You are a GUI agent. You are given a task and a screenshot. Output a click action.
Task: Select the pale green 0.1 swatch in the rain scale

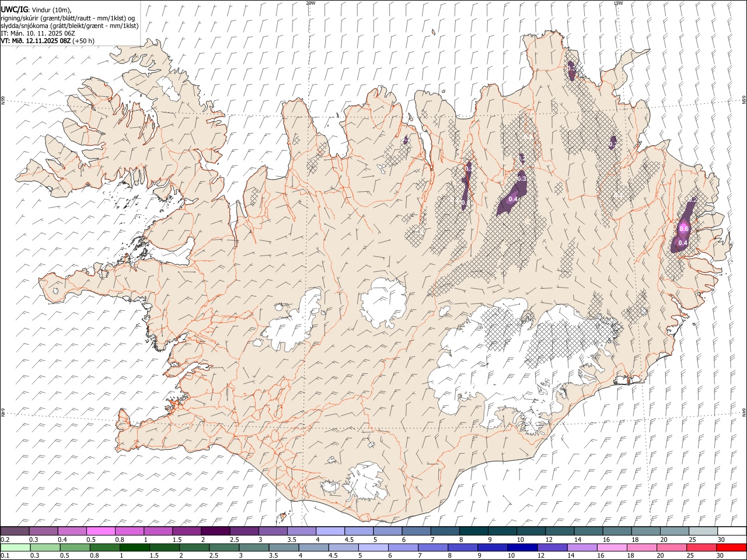[15, 547]
